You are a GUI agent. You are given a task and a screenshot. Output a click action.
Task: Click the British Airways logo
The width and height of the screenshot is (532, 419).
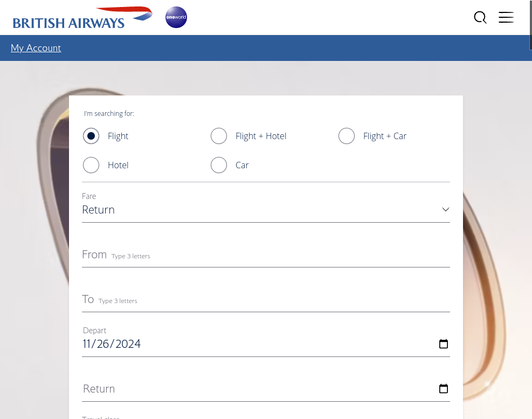(82, 18)
